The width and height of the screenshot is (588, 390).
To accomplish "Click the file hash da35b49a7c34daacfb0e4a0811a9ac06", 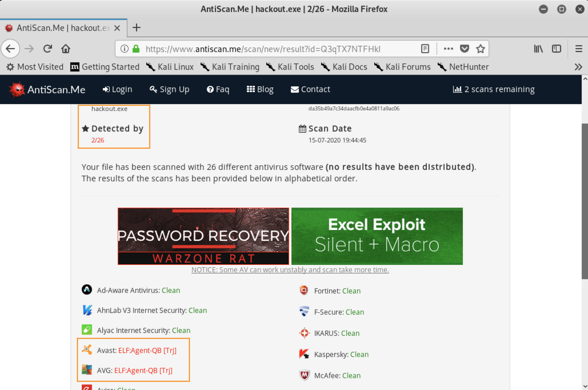I will 354,109.
